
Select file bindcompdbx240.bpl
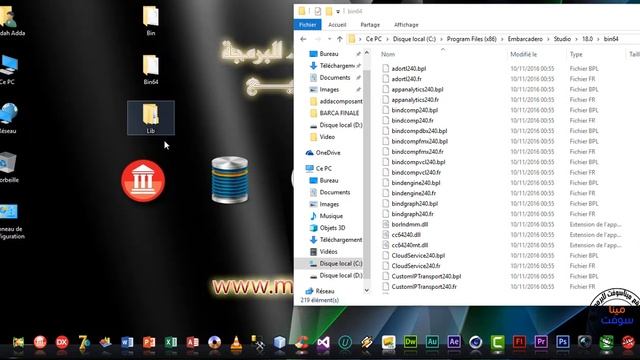click(415, 131)
